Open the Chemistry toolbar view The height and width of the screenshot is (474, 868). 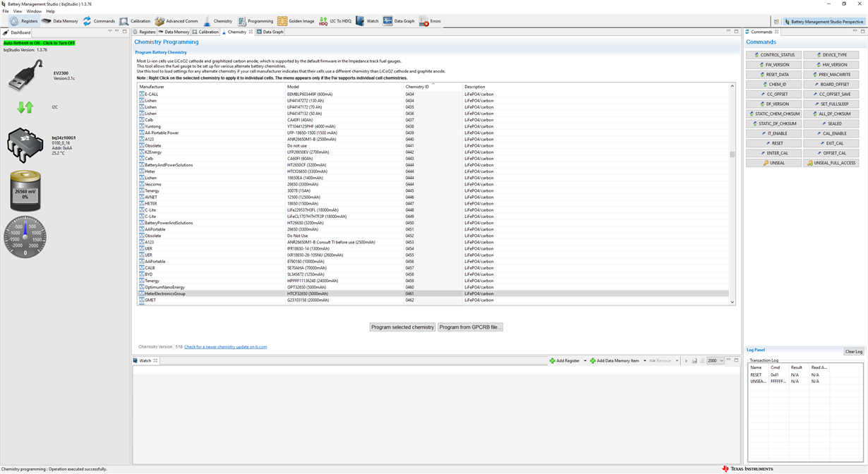coord(217,21)
